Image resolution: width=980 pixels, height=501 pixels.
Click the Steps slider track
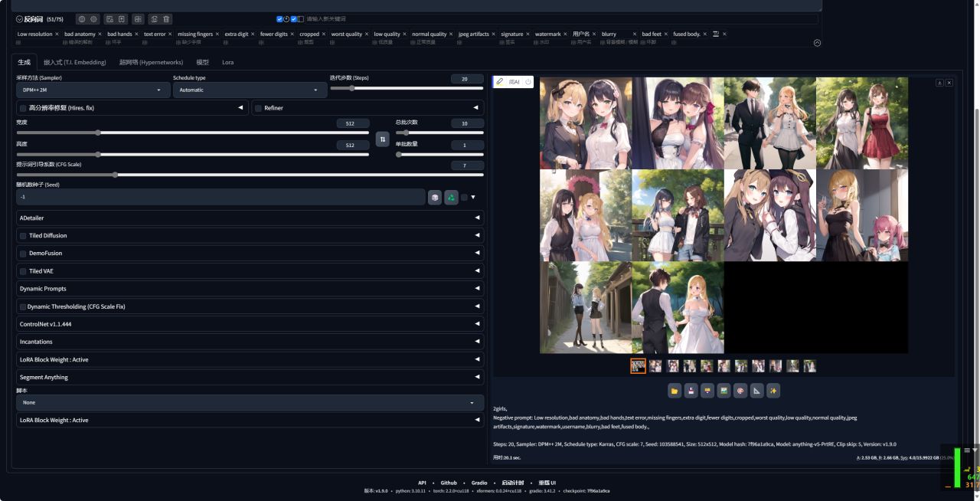pyautogui.click(x=407, y=88)
